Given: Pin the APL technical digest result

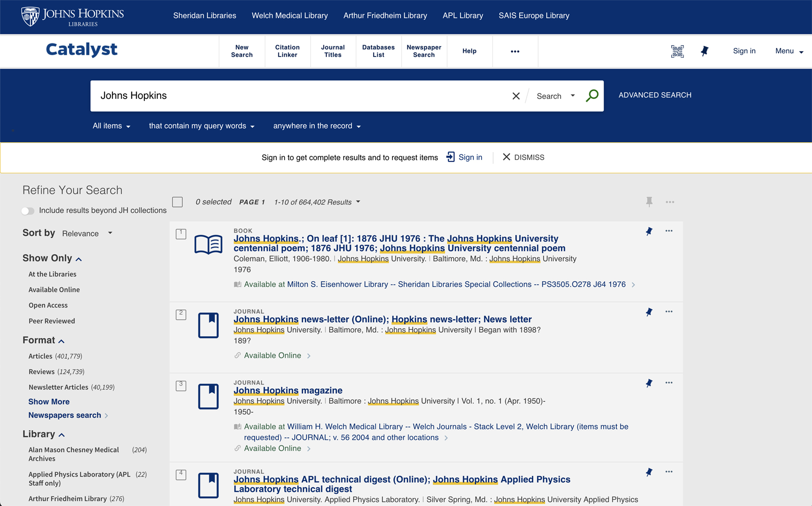Looking at the screenshot, I should point(649,472).
